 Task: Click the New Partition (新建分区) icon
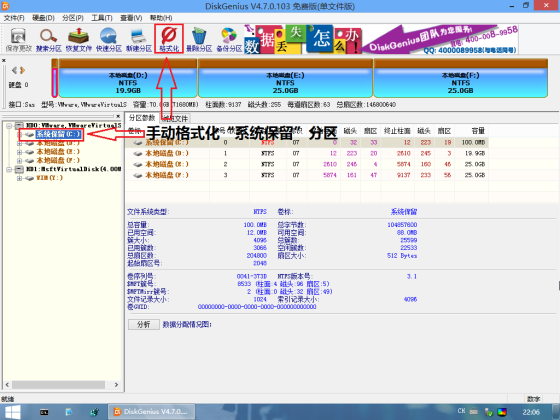139,40
